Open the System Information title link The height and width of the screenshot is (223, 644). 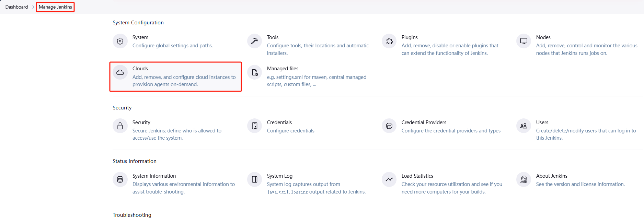[x=154, y=176]
